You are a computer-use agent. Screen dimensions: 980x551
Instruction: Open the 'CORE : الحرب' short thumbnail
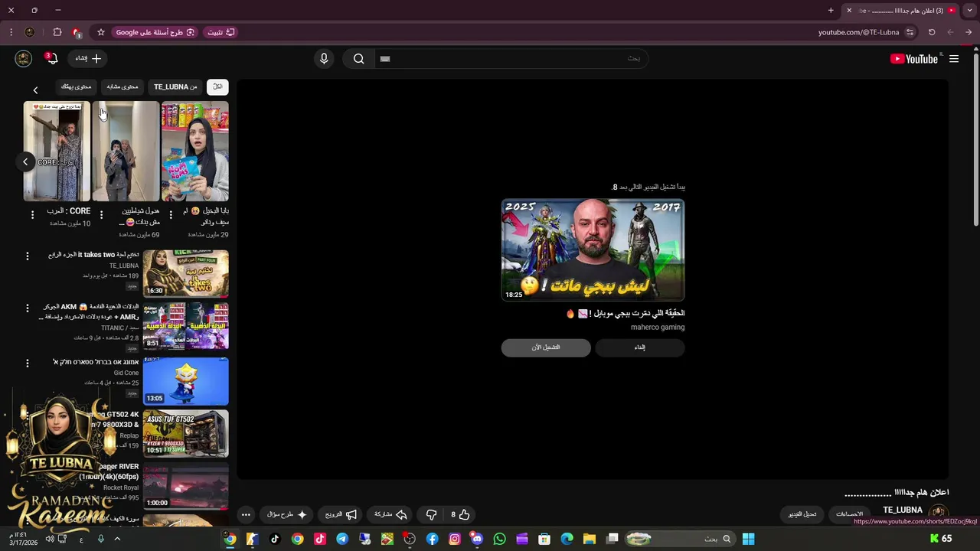tap(57, 152)
